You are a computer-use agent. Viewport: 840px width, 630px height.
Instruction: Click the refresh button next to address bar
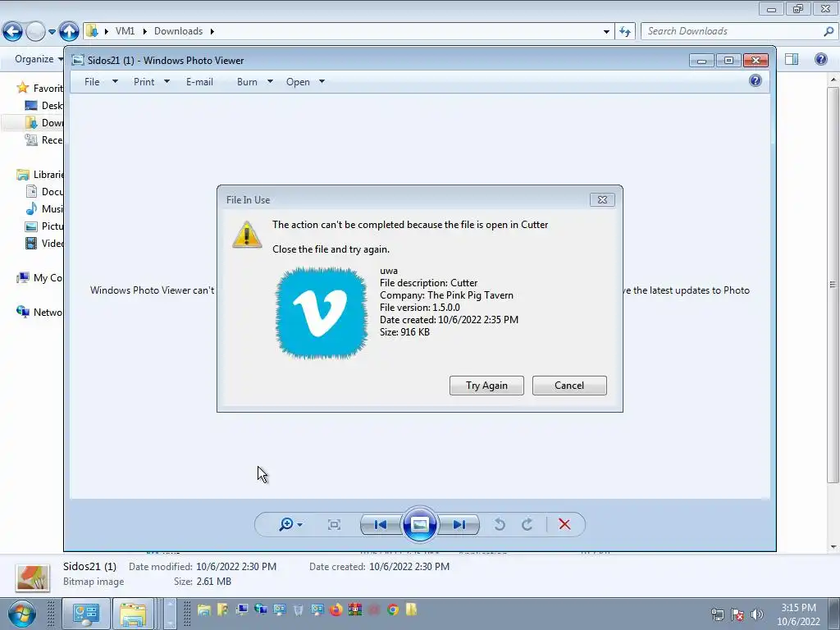pyautogui.click(x=624, y=32)
